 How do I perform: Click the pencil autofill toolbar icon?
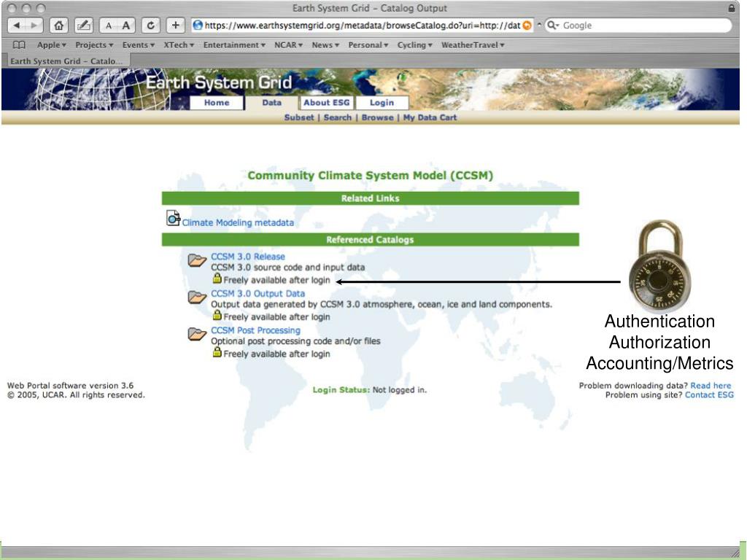[x=83, y=26]
